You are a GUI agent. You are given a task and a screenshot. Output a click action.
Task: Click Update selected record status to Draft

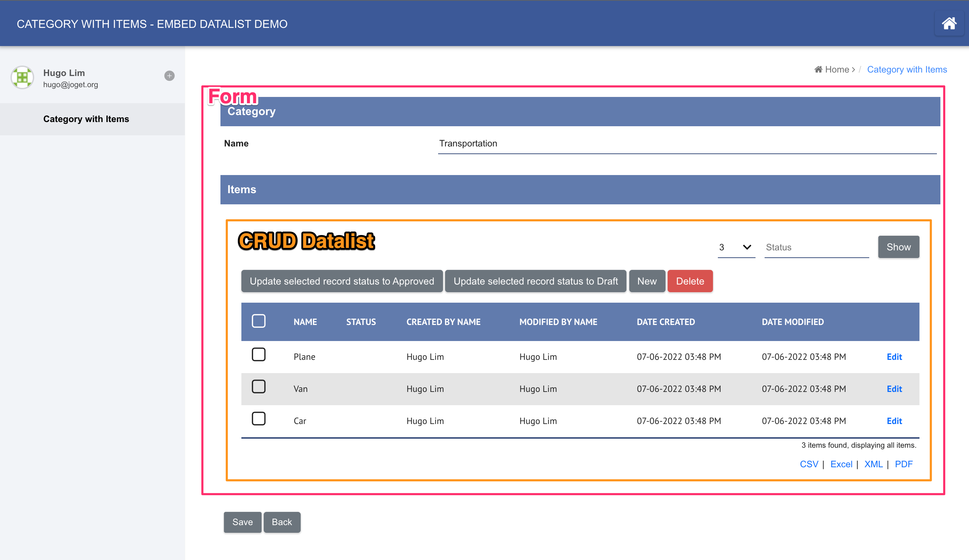(x=535, y=281)
